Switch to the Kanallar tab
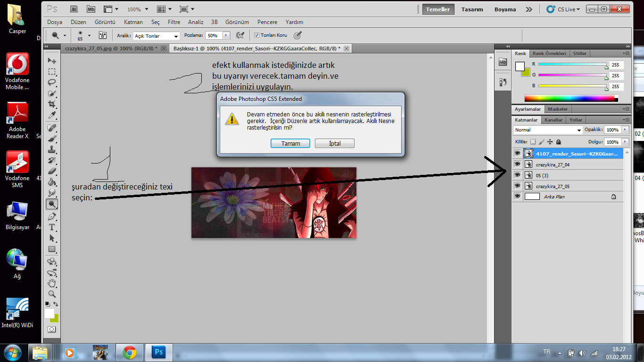The height and width of the screenshot is (362, 644). click(x=553, y=120)
